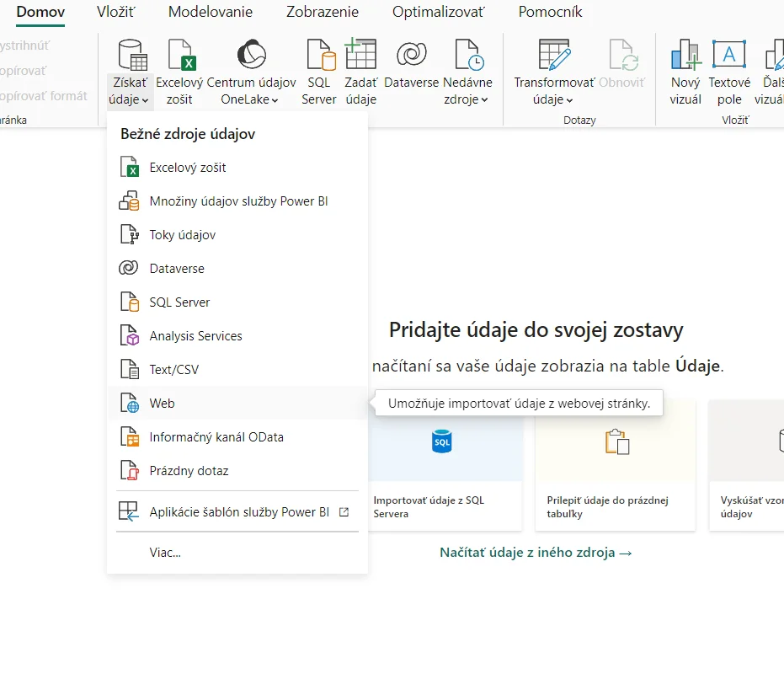Open the Optimalizovať ribbon tab
This screenshot has width=784, height=690.
point(439,12)
